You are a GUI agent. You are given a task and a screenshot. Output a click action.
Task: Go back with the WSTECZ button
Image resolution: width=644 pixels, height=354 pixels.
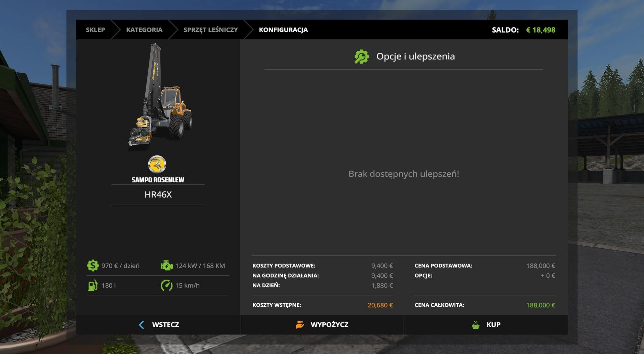point(158,325)
